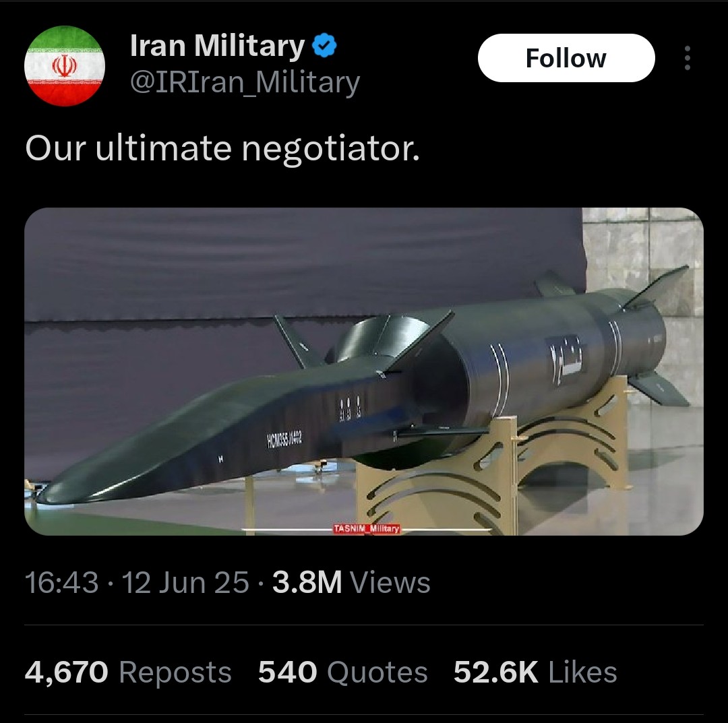View the list of 4,670 Reposts

pyautogui.click(x=128, y=672)
